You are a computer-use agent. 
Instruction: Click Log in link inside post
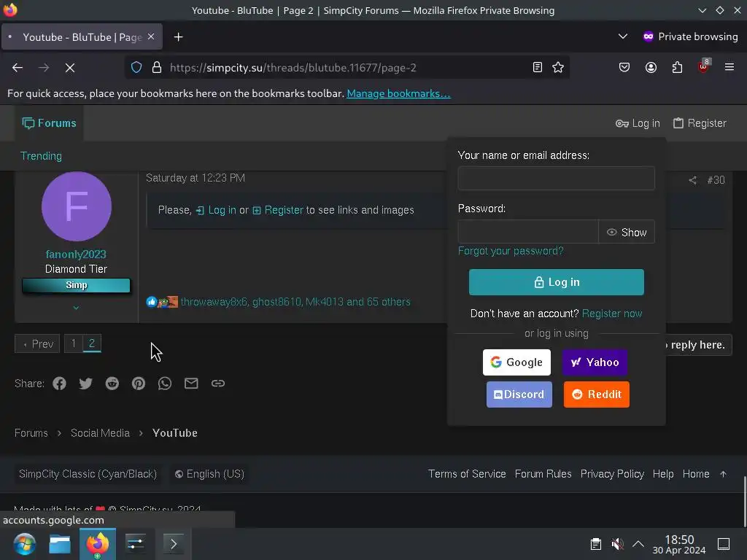pyautogui.click(x=216, y=210)
